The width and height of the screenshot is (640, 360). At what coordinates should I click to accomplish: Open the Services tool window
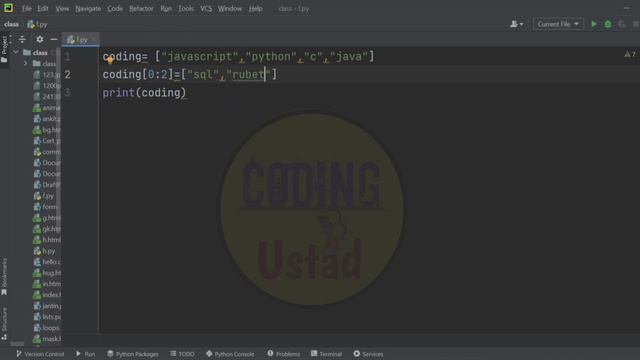click(368, 354)
